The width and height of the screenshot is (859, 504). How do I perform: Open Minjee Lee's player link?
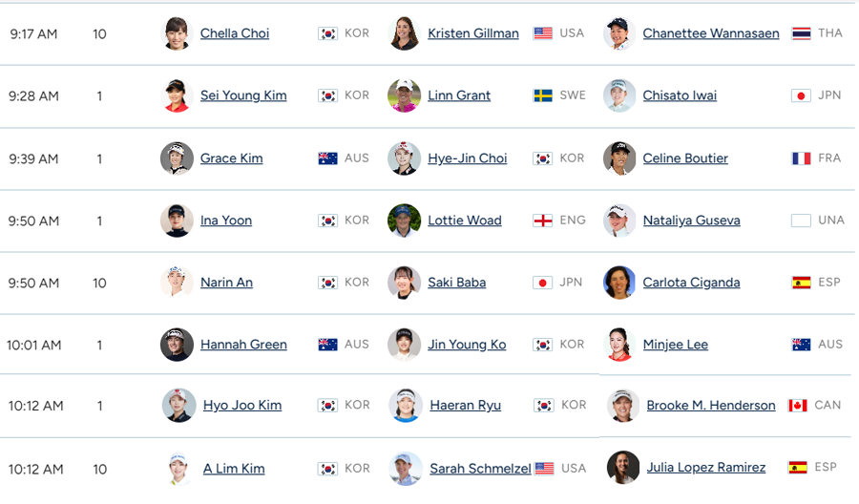click(x=675, y=345)
